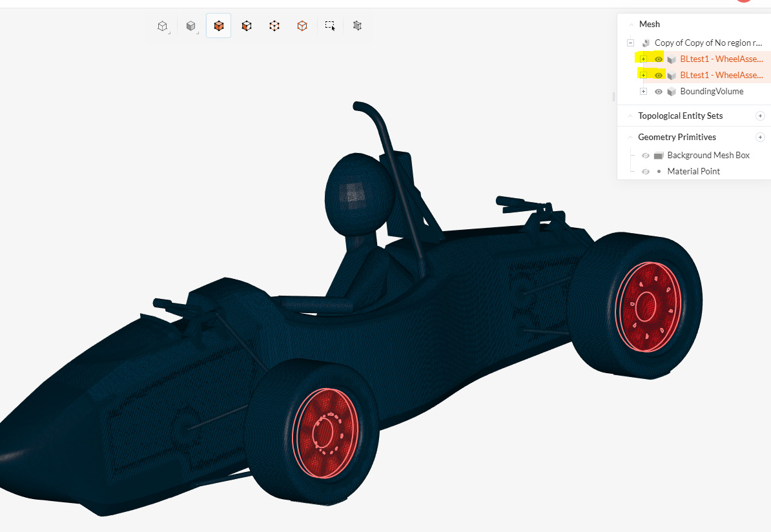Click the grey mesh grid cube icon
The width and height of the screenshot is (771, 532).
coord(357,26)
